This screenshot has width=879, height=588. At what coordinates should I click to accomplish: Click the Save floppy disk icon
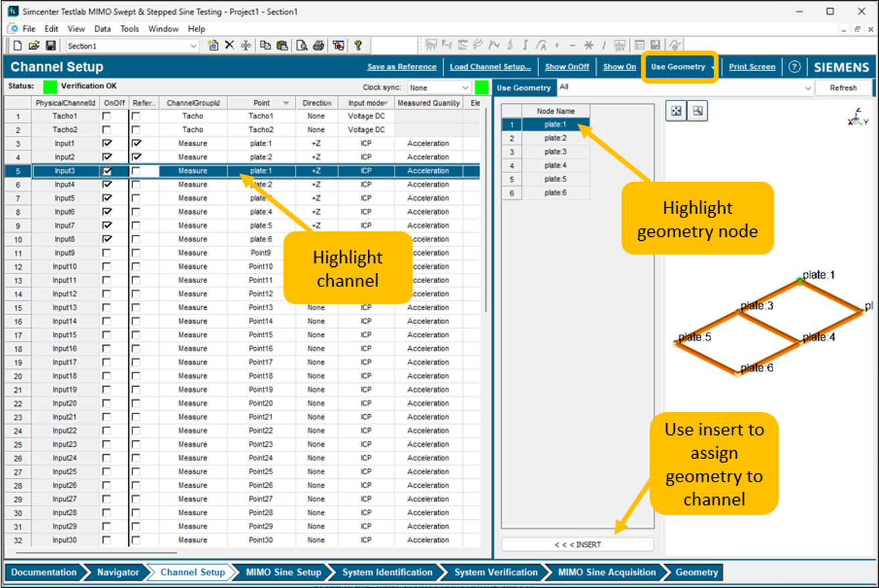[51, 45]
